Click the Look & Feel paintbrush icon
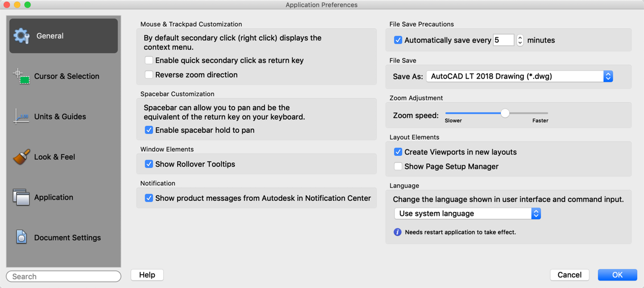Image resolution: width=644 pixels, height=288 pixels. click(x=21, y=157)
